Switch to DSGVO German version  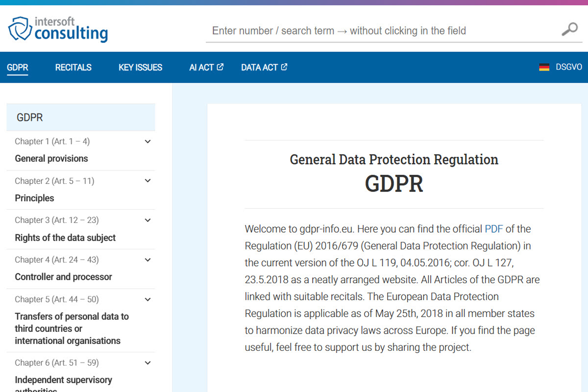[x=568, y=67]
